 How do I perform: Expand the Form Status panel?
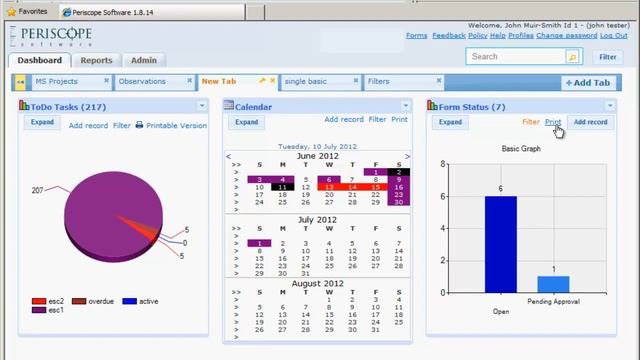450,122
